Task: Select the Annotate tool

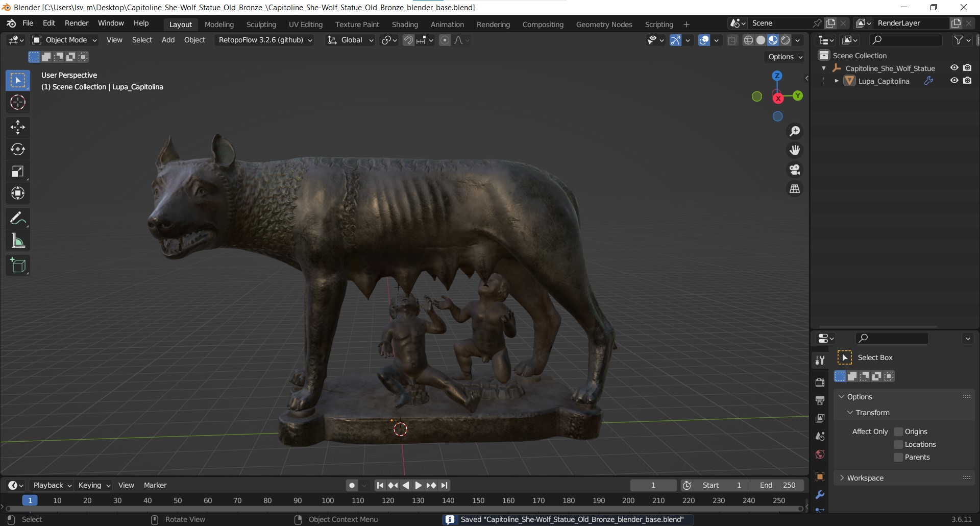Action: [x=18, y=219]
